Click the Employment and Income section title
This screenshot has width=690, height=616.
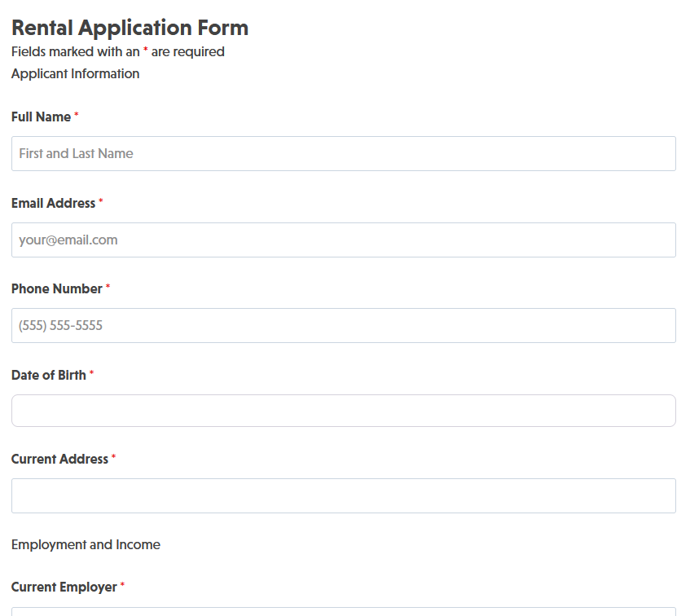coord(86,544)
